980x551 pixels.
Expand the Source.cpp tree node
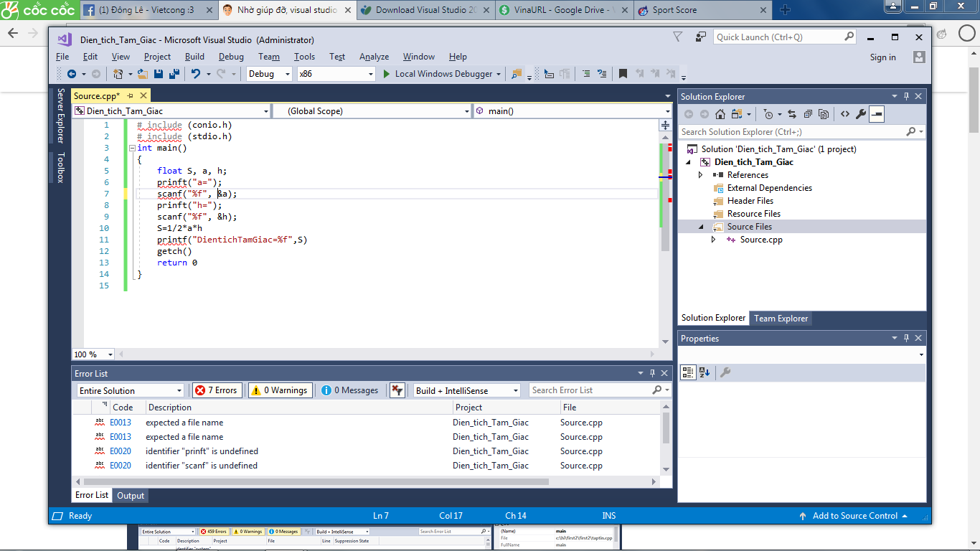pyautogui.click(x=714, y=240)
